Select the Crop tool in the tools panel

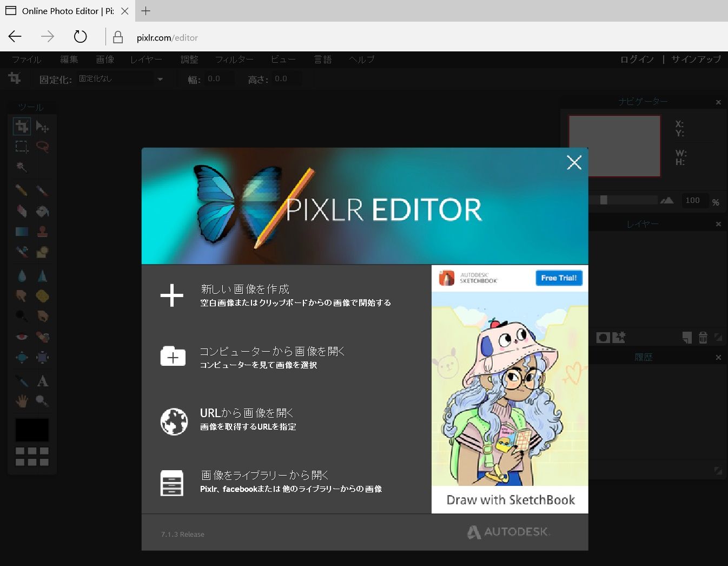click(x=22, y=127)
